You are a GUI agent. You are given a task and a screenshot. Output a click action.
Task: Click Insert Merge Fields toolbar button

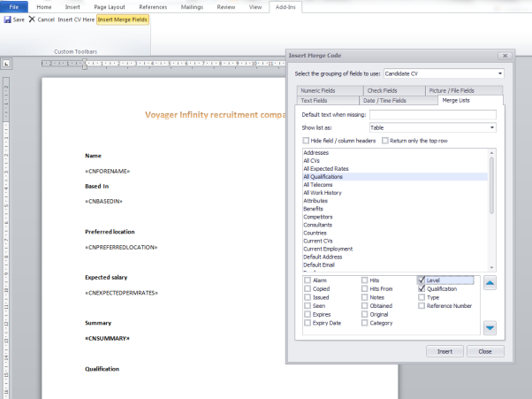123,19
